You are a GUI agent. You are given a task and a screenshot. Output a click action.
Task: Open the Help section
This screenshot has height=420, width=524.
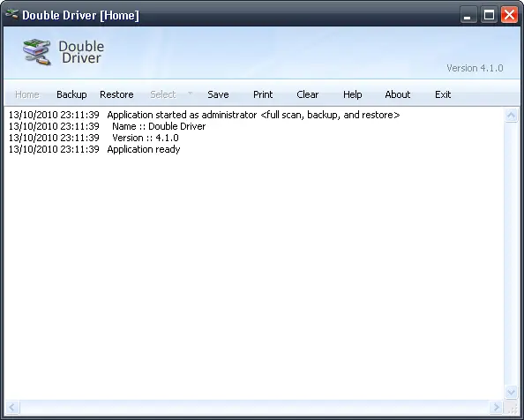point(353,94)
